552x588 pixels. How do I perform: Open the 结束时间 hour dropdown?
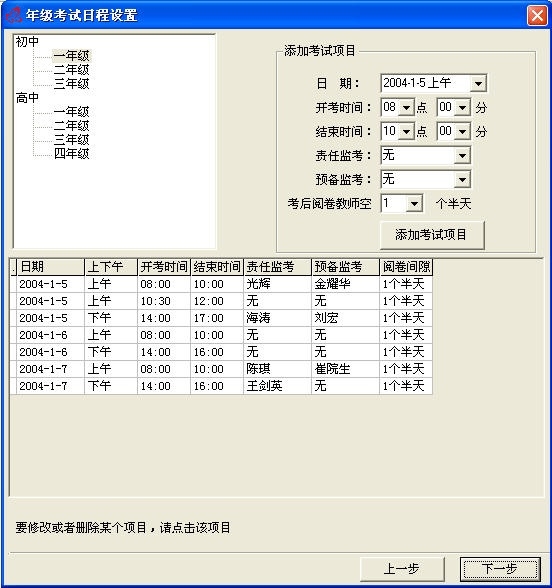pyautogui.click(x=406, y=131)
